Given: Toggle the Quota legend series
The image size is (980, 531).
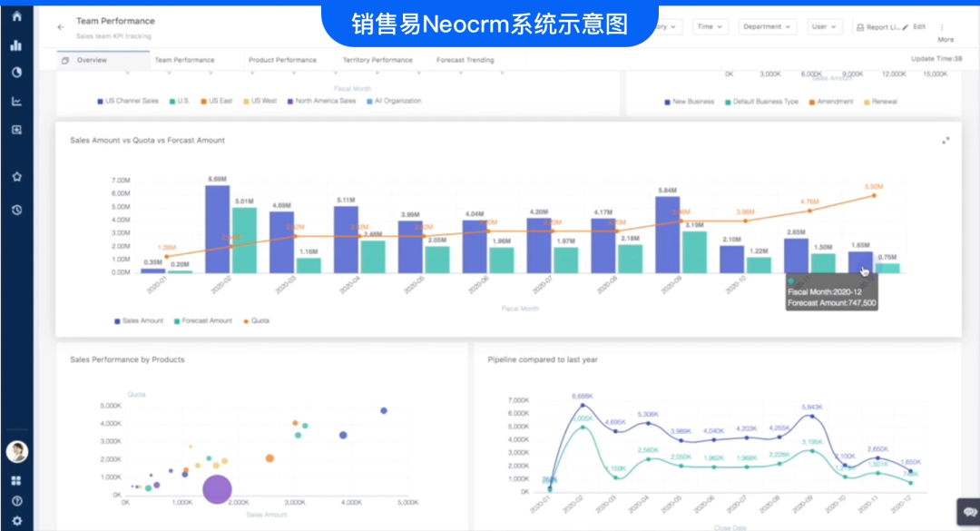Looking at the screenshot, I should click(x=256, y=320).
